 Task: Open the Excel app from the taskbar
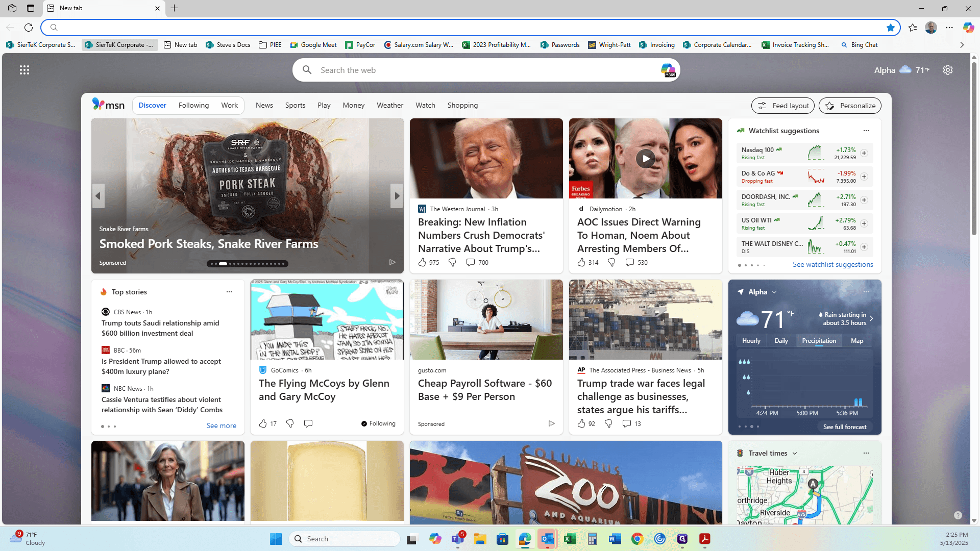coord(570,539)
